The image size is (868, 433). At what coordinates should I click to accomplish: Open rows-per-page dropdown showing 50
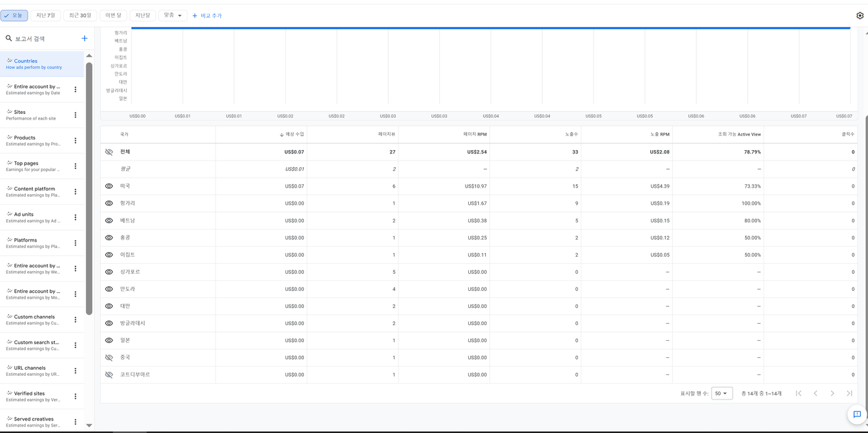pyautogui.click(x=721, y=394)
